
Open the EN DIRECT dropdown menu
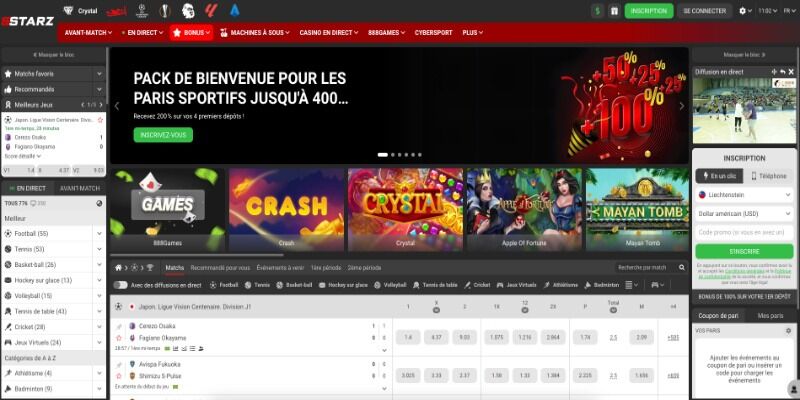(142, 33)
